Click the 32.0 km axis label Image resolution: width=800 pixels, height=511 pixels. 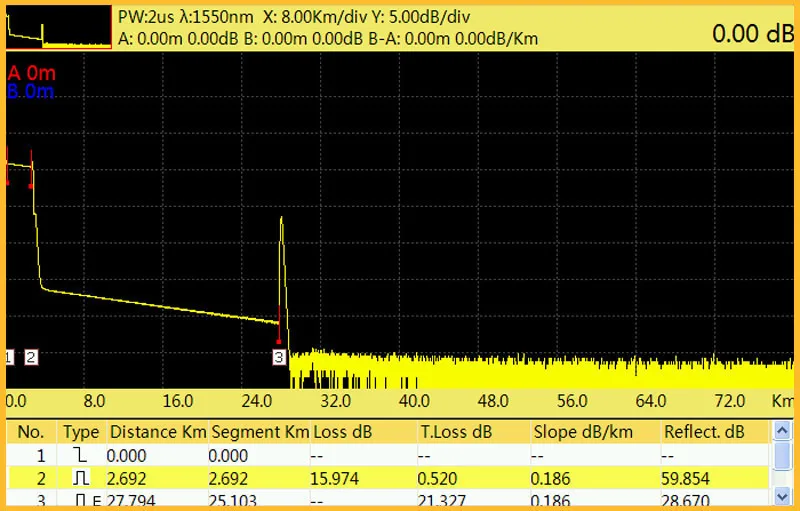[x=336, y=401]
